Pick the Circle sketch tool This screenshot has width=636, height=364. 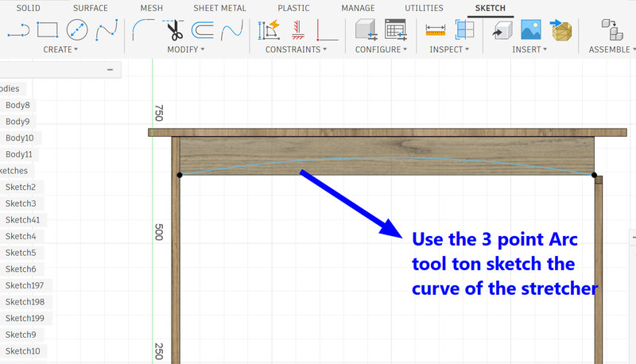tap(76, 30)
